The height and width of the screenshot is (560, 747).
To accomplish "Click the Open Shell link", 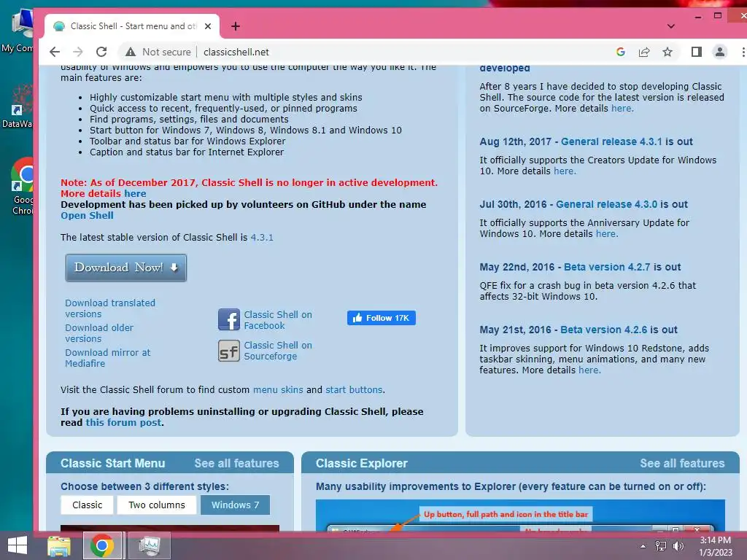I will tap(88, 216).
